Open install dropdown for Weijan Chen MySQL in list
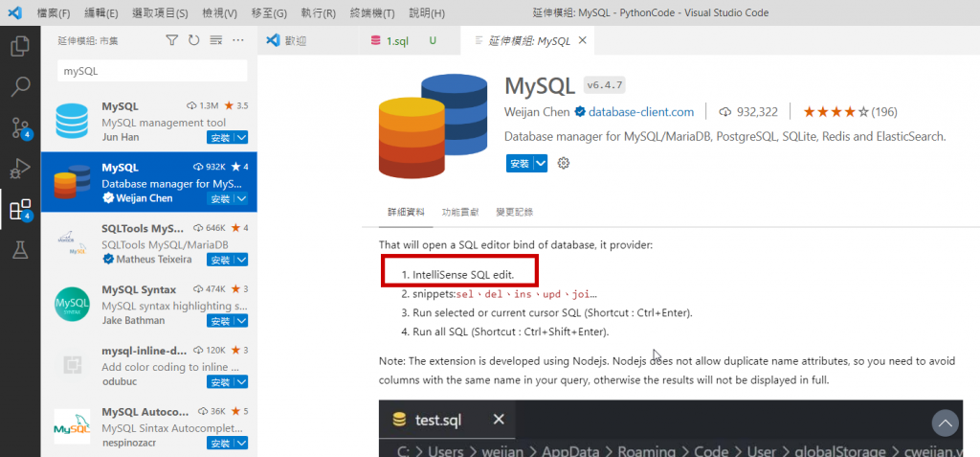 (x=242, y=198)
